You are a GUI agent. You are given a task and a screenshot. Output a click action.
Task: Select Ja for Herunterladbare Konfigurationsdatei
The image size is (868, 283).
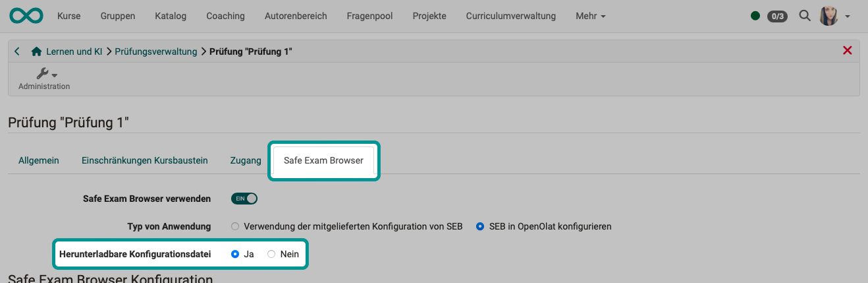[x=235, y=254]
